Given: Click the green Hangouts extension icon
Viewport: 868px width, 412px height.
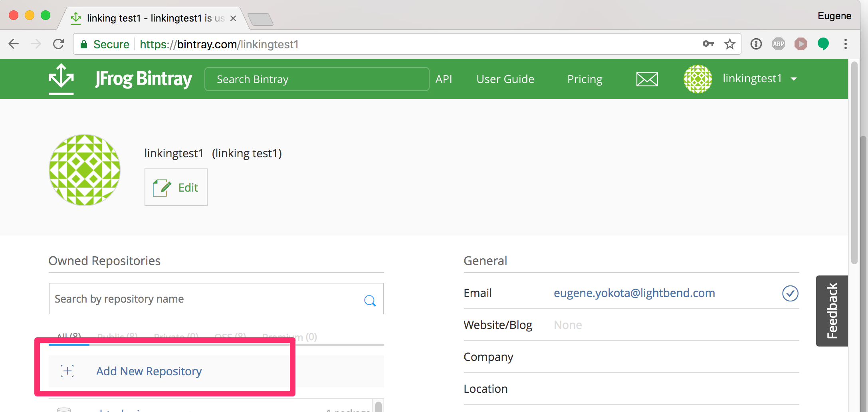Looking at the screenshot, I should point(823,44).
